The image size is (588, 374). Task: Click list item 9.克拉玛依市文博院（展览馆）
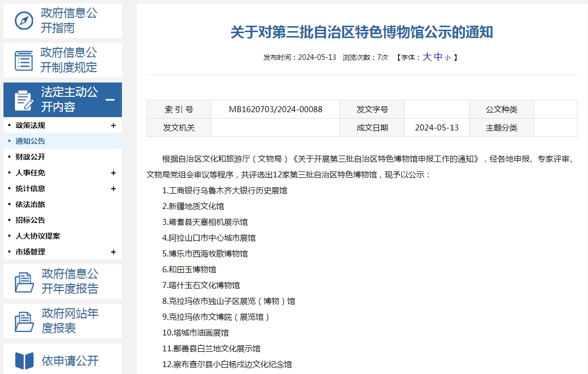coord(216,317)
